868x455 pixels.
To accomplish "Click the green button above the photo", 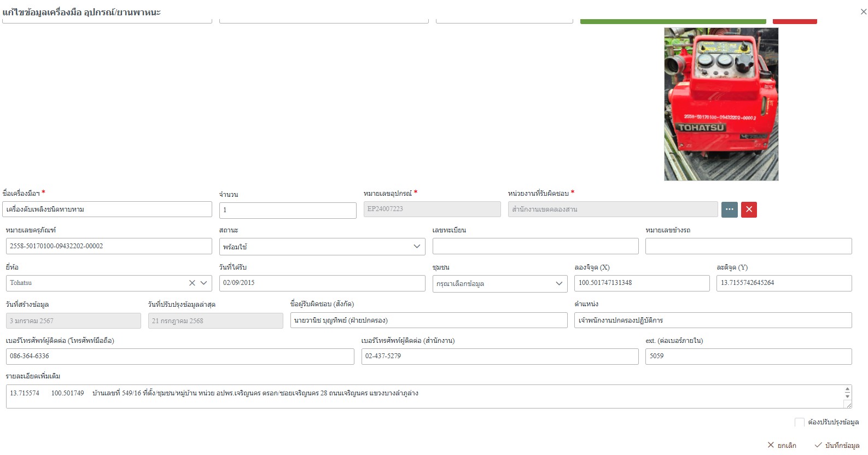I will point(673,21).
